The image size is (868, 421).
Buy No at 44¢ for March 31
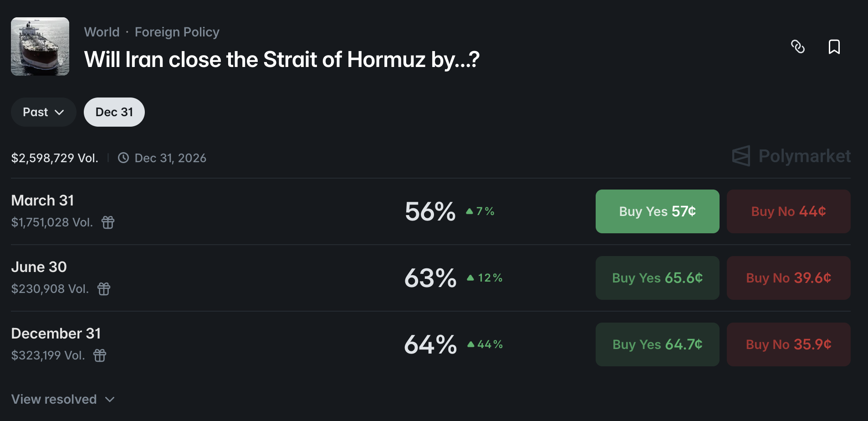pyautogui.click(x=788, y=211)
